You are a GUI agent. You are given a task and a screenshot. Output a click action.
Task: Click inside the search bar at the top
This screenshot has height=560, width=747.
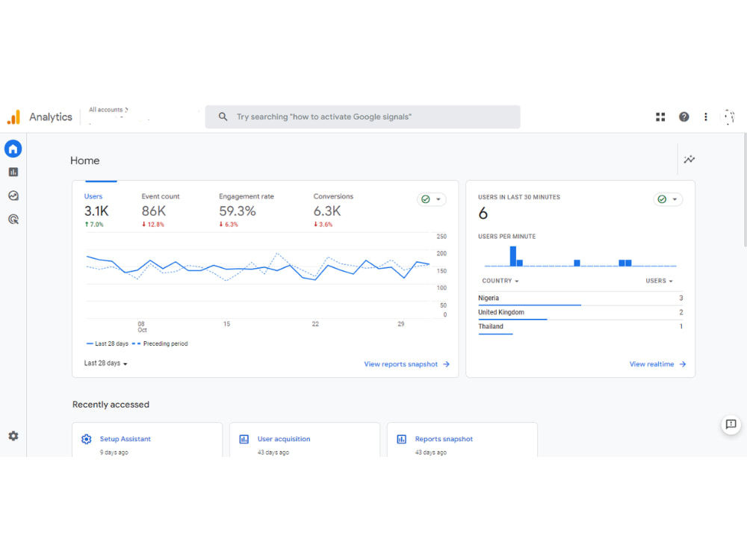[x=362, y=116]
